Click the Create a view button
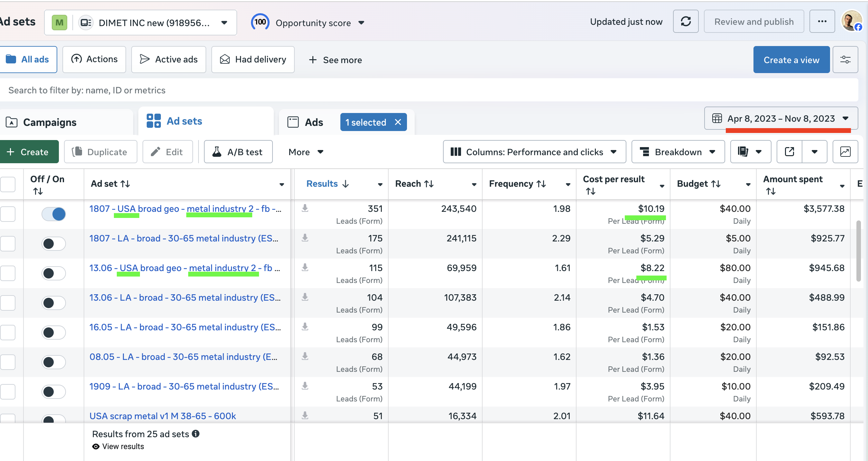 pos(791,60)
